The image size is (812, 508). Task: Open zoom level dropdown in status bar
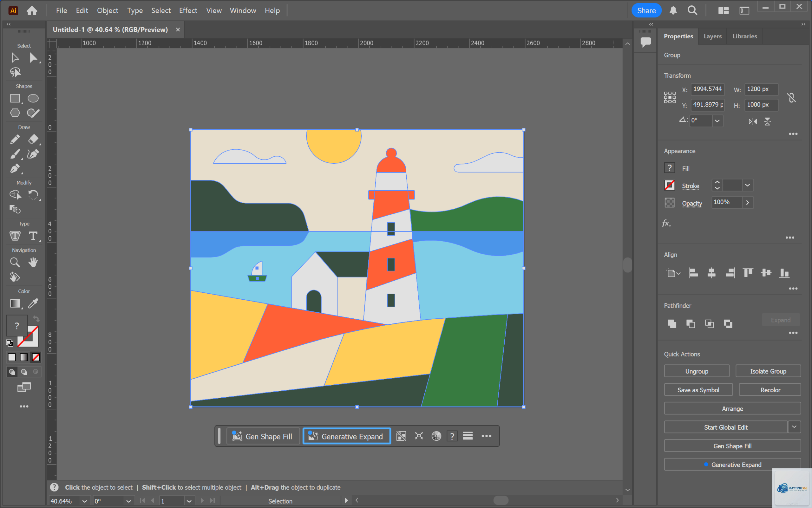pyautogui.click(x=85, y=501)
